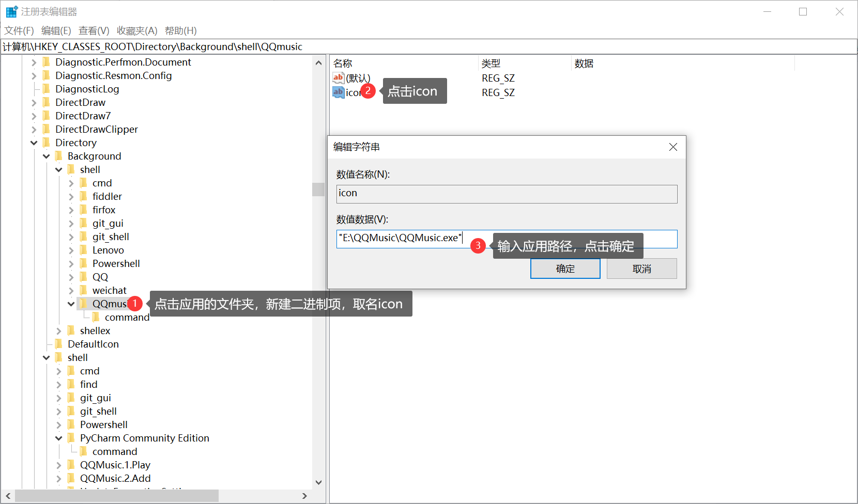Viewport: 858px width, 504px height.
Task: Click the 数值名称 field showing icon
Action: [507, 194]
